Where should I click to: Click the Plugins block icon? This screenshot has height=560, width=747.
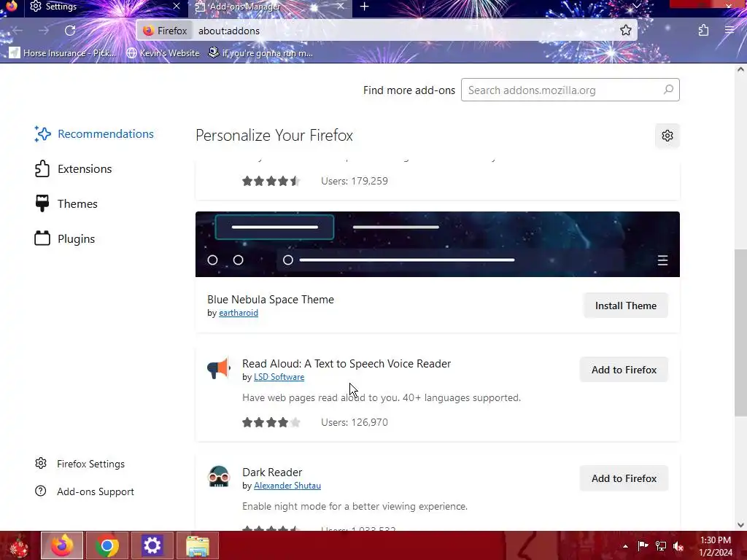point(42,238)
